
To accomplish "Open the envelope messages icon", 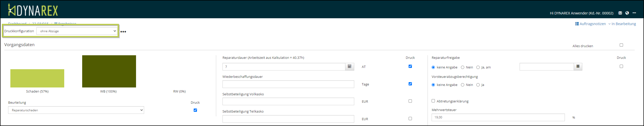I will point(620,13).
